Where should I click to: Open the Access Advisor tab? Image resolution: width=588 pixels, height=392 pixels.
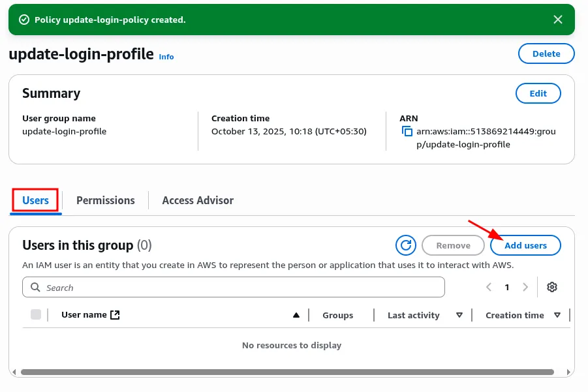click(x=198, y=200)
